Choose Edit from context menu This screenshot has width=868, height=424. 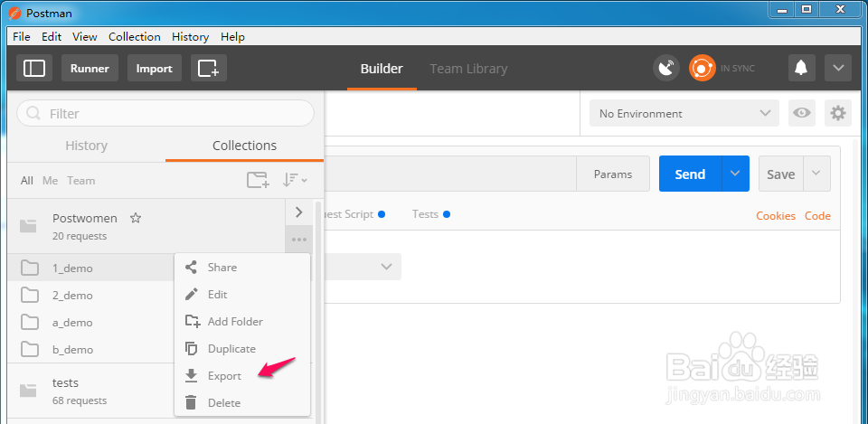pos(242,295)
